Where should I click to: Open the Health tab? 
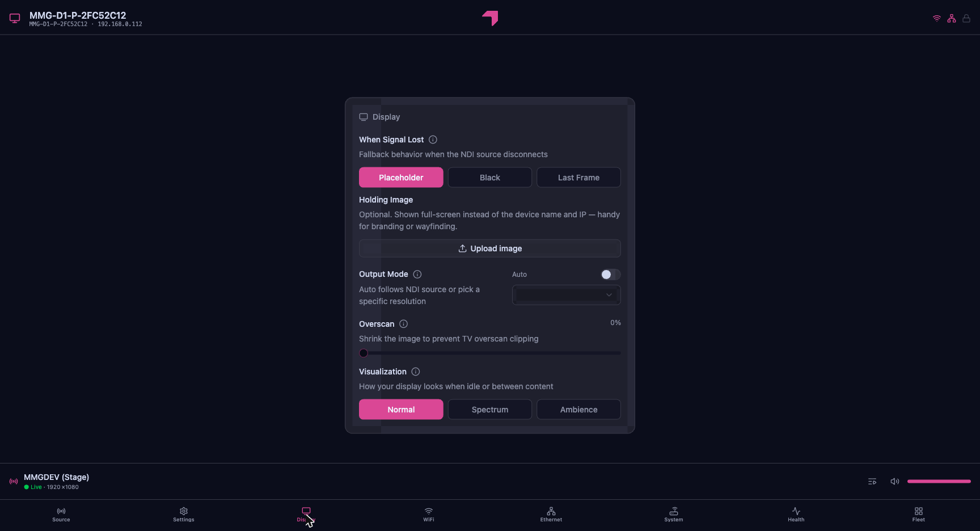pyautogui.click(x=796, y=515)
